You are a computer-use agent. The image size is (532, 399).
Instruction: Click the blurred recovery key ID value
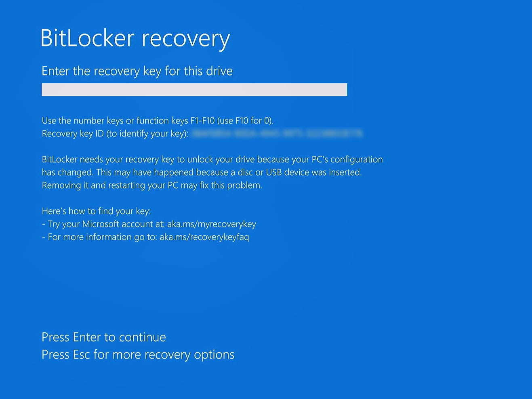277,134
